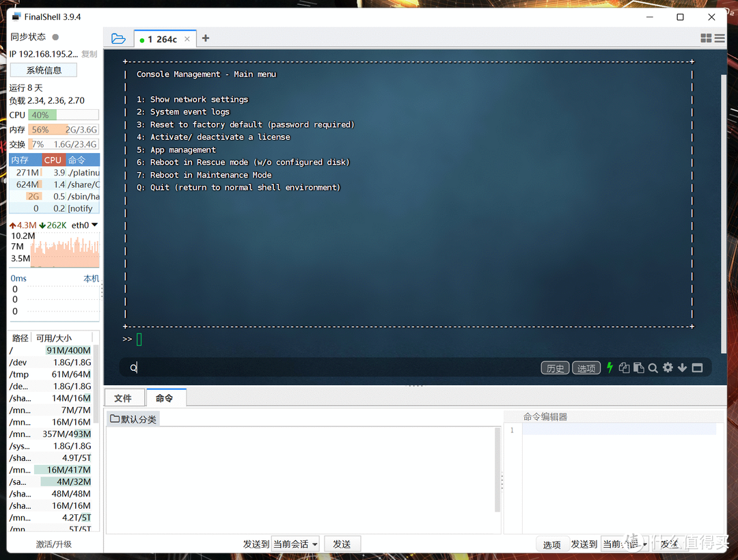Viewport: 738px width, 560px height.
Task: Click the 负载 2.34, 2.36, 2.70 text
Action: point(47,100)
